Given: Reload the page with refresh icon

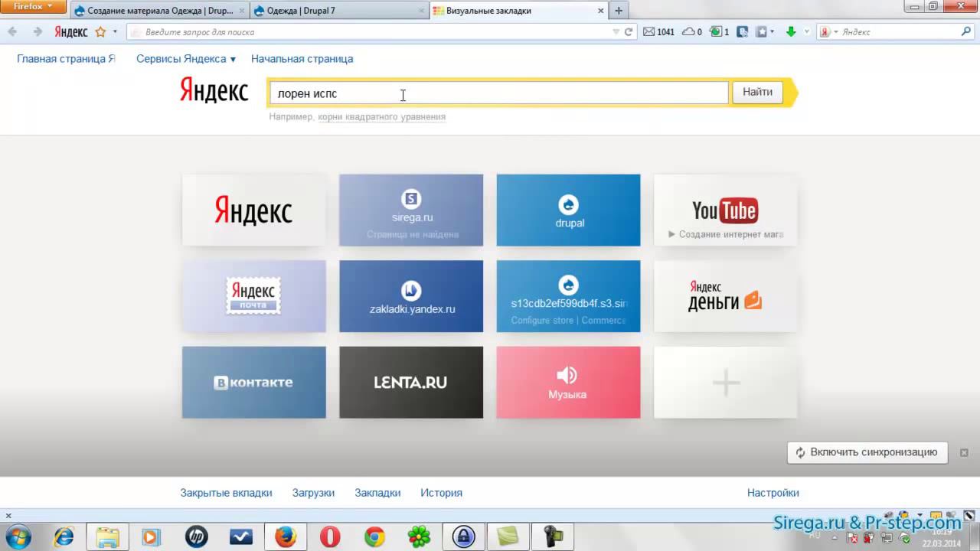Looking at the screenshot, I should tap(629, 32).
